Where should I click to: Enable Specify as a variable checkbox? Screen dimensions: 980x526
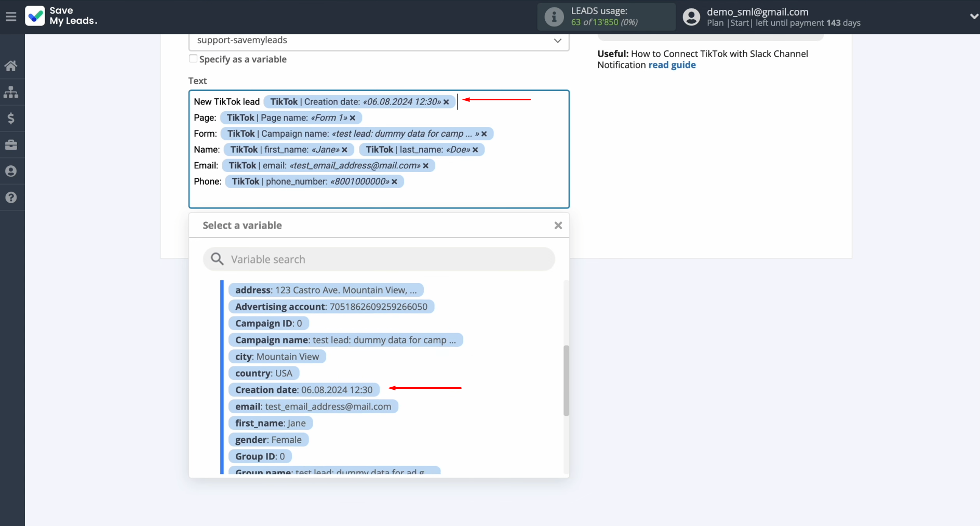(x=193, y=59)
